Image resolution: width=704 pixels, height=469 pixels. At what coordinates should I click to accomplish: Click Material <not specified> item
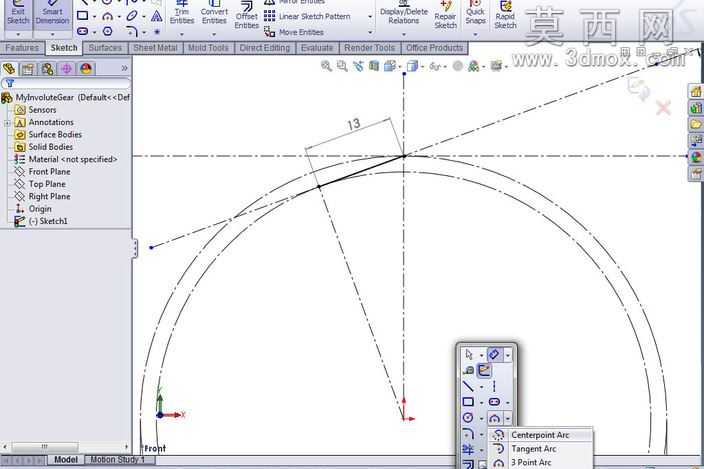[66, 159]
